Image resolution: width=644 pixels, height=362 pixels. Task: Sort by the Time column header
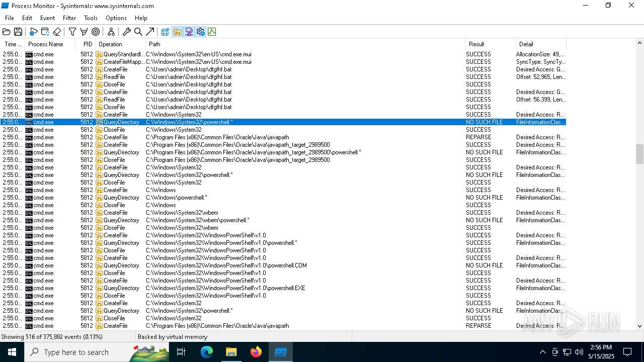13,44
